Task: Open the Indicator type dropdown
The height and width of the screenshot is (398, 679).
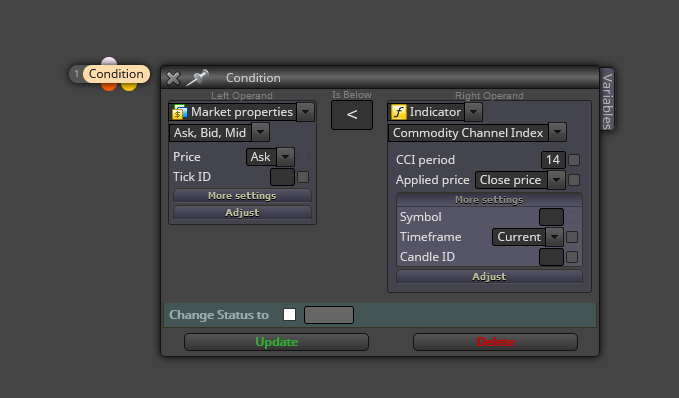Action: tap(473, 112)
